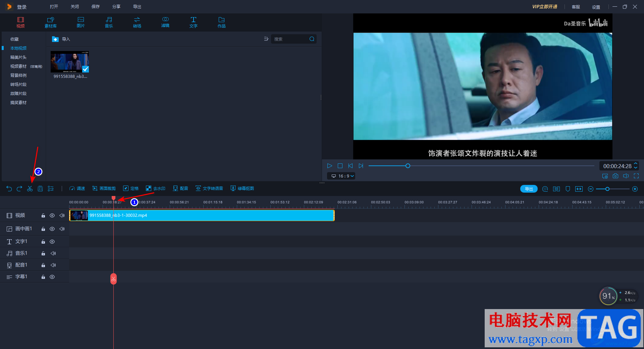Click the 导入 import folder icon
Viewport: 644px width, 349px height.
pyautogui.click(x=55, y=39)
